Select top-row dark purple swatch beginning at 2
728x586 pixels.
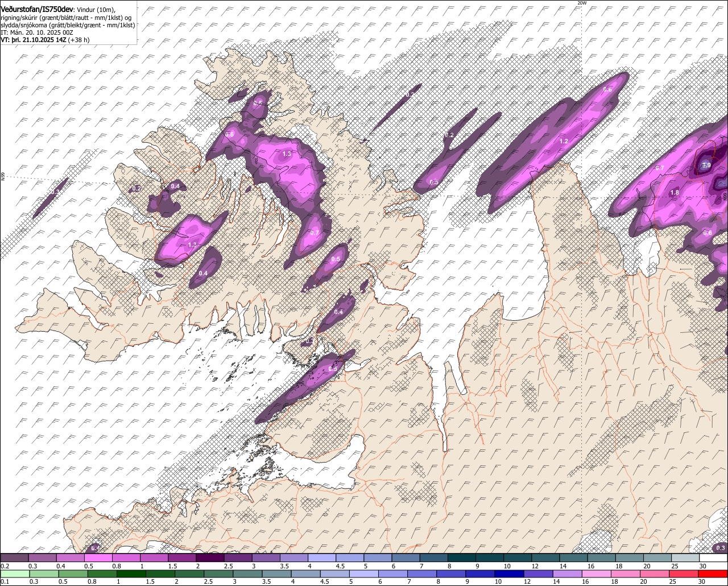click(210, 558)
